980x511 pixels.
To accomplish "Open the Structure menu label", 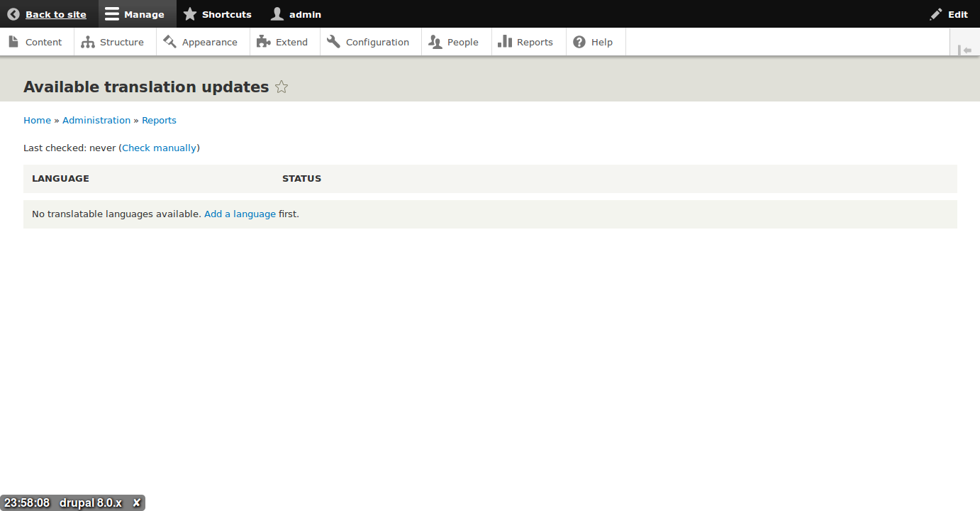I will [x=122, y=42].
